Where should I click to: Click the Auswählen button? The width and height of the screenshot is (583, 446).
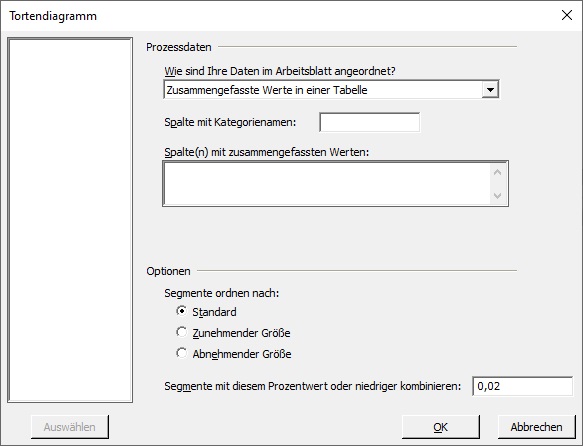pos(70,427)
